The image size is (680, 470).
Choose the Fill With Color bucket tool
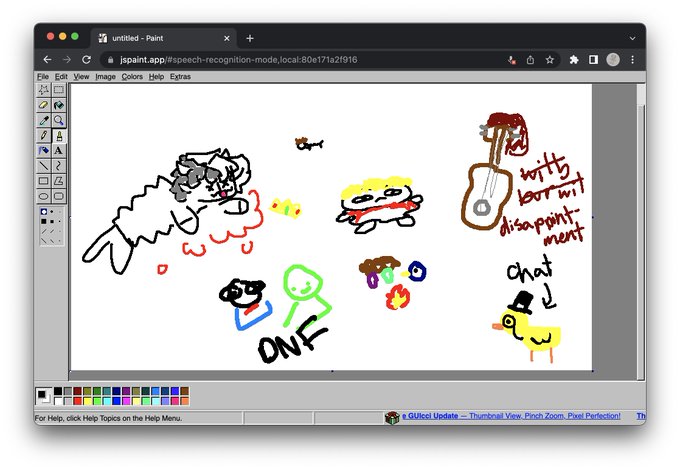point(59,105)
